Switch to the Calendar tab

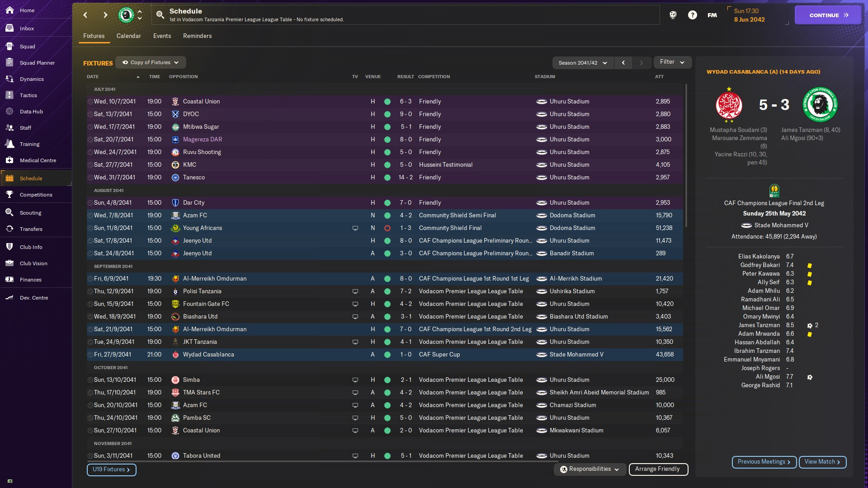(128, 36)
